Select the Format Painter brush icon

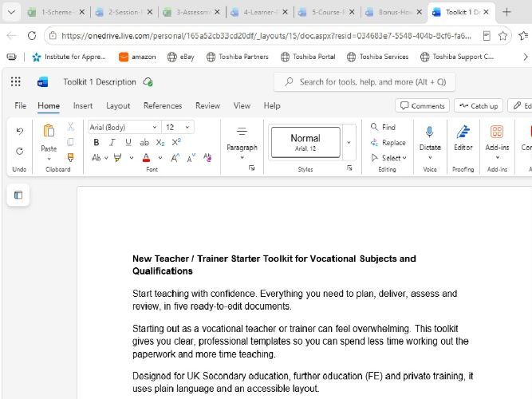70,157
